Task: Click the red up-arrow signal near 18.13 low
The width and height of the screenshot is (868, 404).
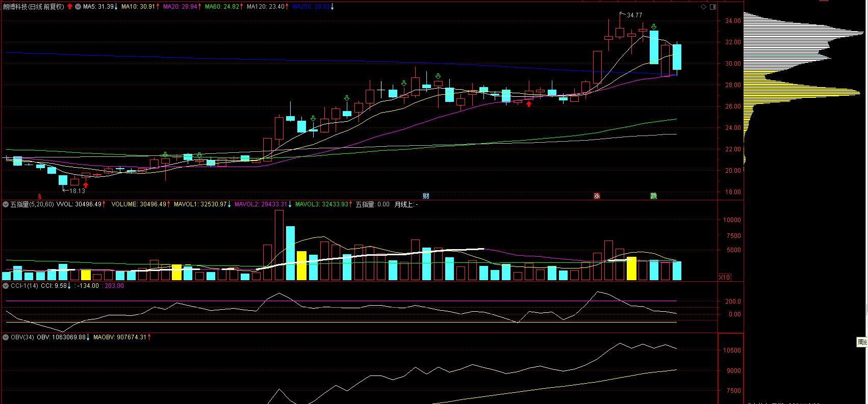Action: click(x=86, y=185)
